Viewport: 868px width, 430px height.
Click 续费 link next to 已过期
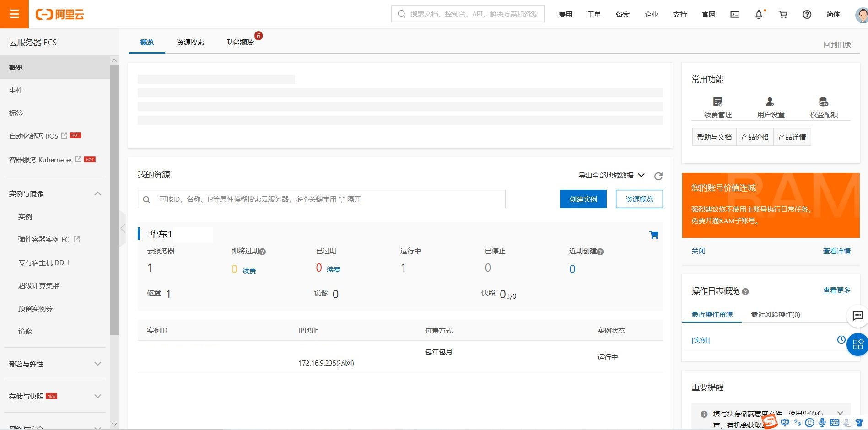pyautogui.click(x=333, y=269)
